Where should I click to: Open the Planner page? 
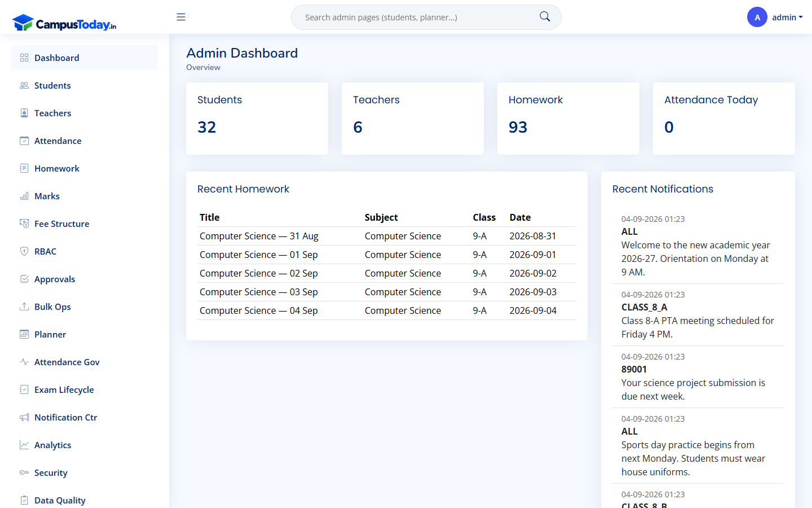point(85,334)
